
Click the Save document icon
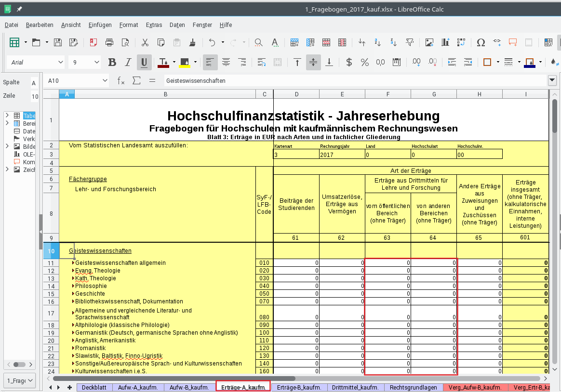[x=58, y=42]
